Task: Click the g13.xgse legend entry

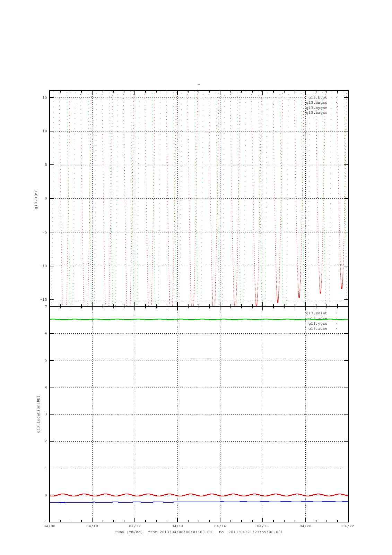Action: pos(318,318)
